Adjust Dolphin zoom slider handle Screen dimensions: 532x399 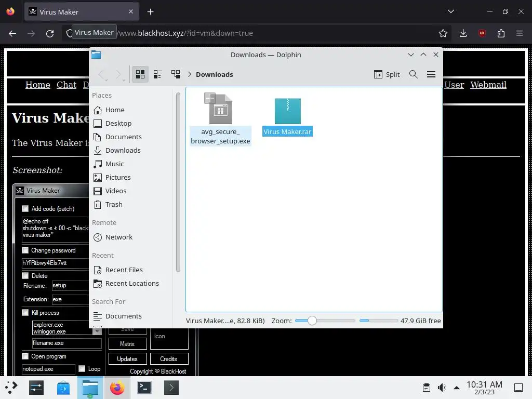coord(312,321)
